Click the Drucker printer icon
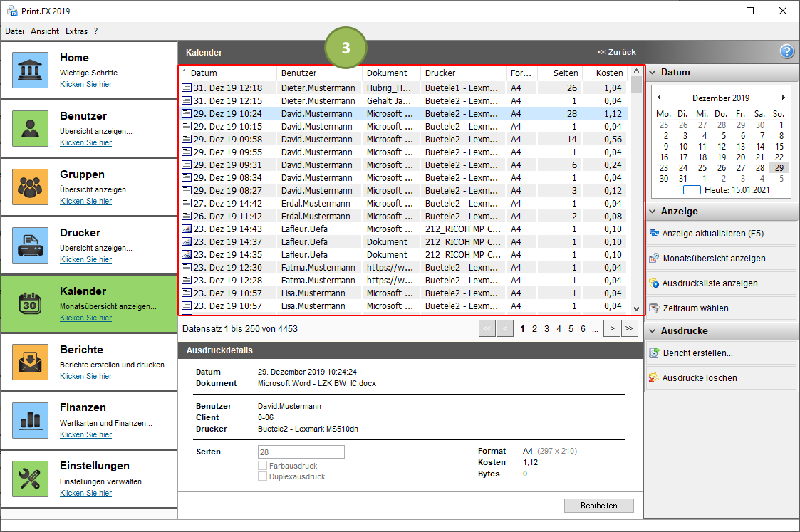This screenshot has height=532, width=800. 30,245
